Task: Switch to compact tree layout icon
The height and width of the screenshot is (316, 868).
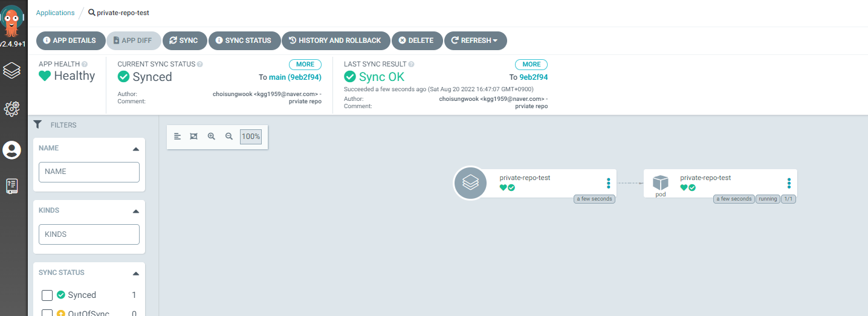Action: pos(178,137)
